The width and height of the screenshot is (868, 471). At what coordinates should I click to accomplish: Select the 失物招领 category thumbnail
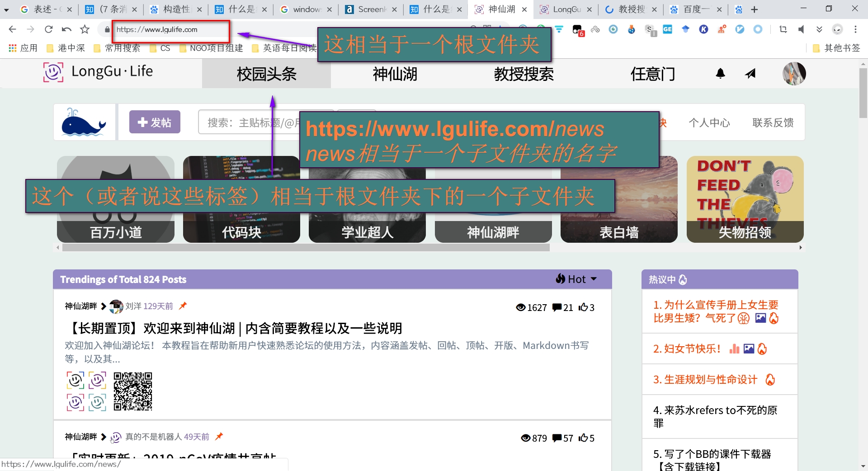pyautogui.click(x=745, y=199)
